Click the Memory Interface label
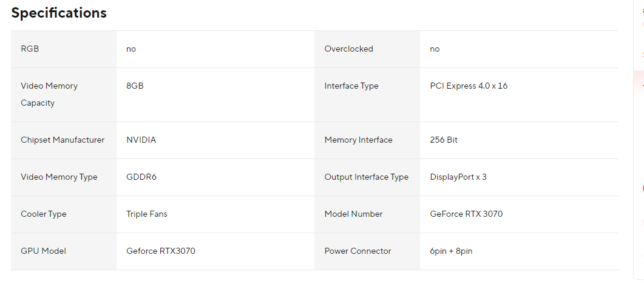The image size is (644, 286). coord(359,140)
